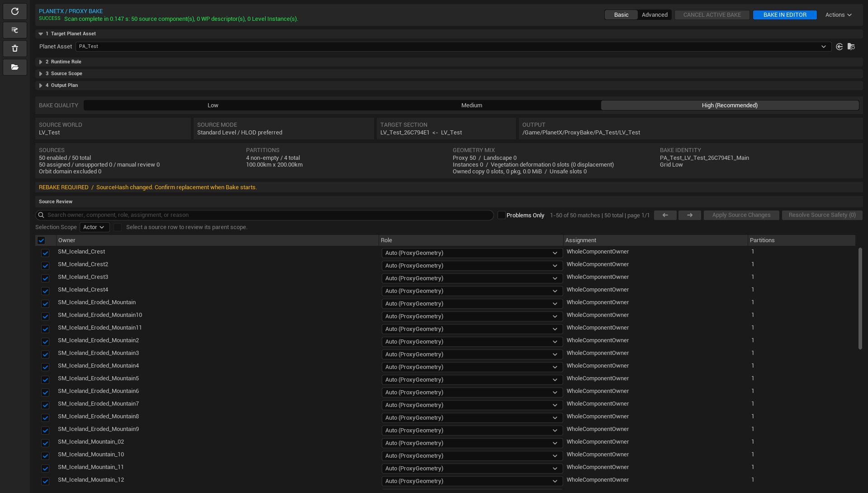Uncheck the SM_Iceland_Crest2 row checkbox
Viewport: 868px width, 493px height.
(45, 266)
